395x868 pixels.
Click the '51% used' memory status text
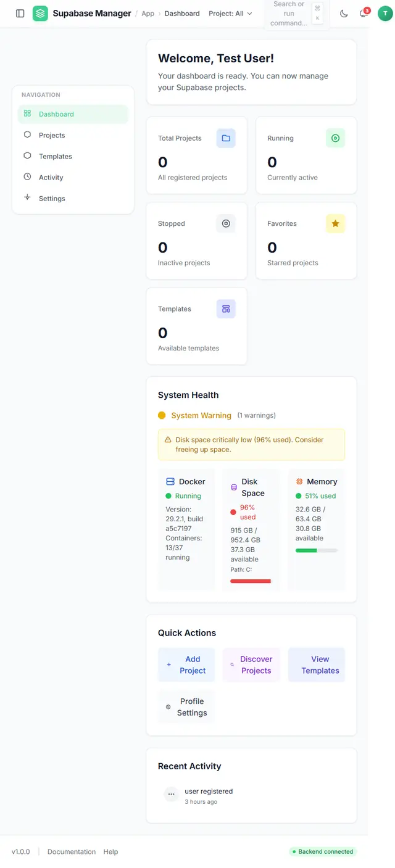(320, 496)
